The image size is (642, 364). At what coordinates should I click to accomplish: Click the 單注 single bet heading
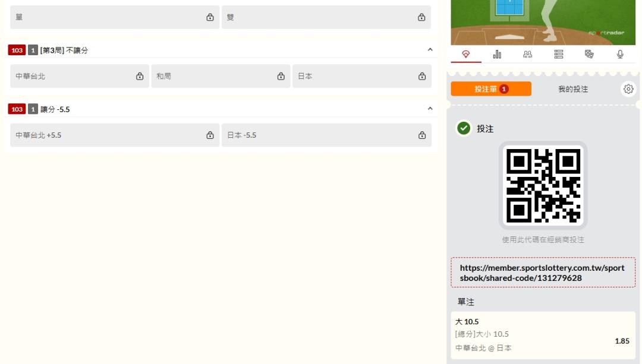(x=466, y=302)
